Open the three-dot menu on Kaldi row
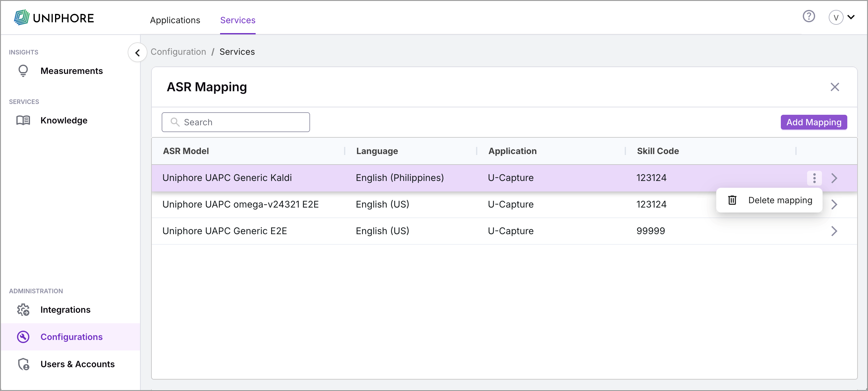This screenshot has width=868, height=391. (814, 178)
